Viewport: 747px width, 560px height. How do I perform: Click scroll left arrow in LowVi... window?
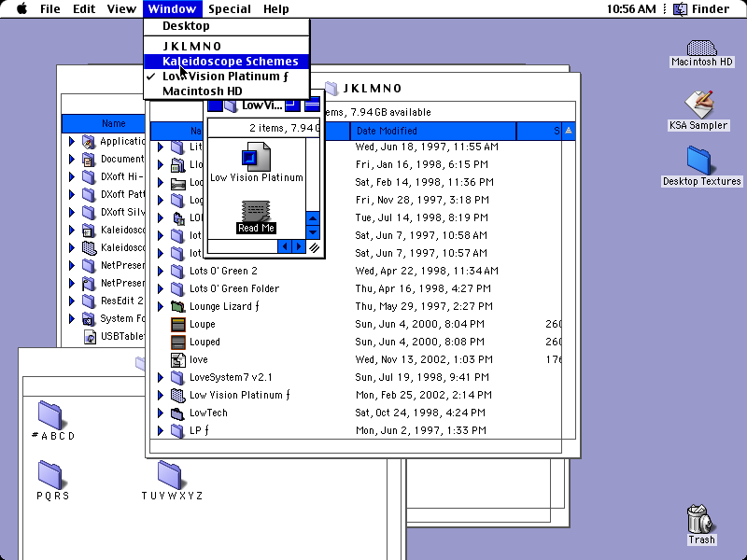[x=285, y=246]
